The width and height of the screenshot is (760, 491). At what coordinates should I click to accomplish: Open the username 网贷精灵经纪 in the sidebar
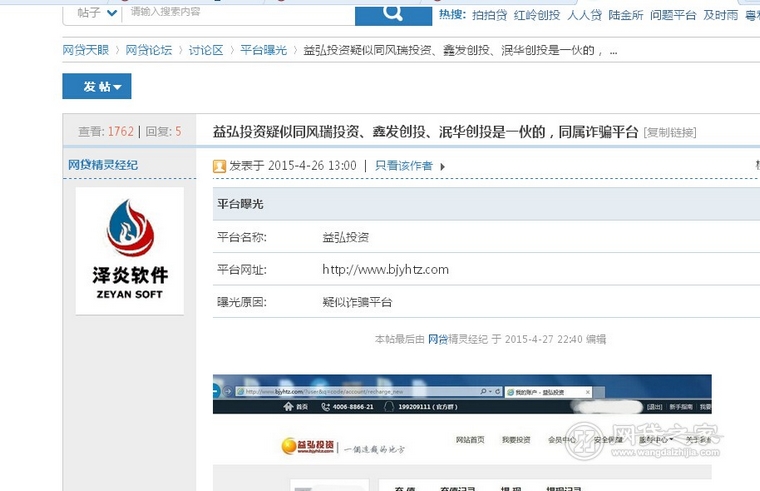point(103,165)
